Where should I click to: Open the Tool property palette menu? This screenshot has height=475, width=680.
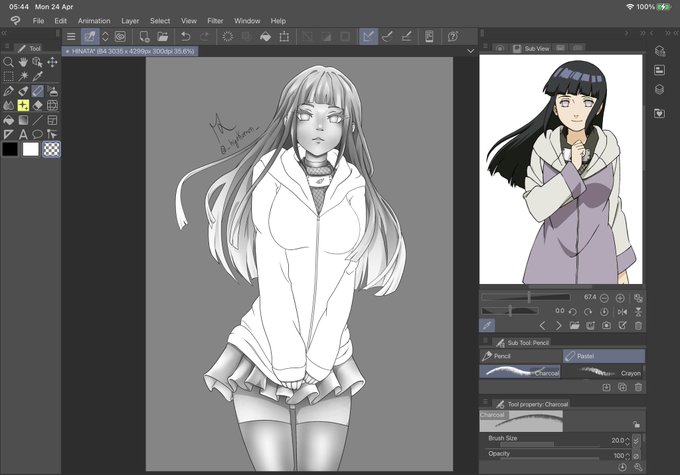pyautogui.click(x=485, y=402)
